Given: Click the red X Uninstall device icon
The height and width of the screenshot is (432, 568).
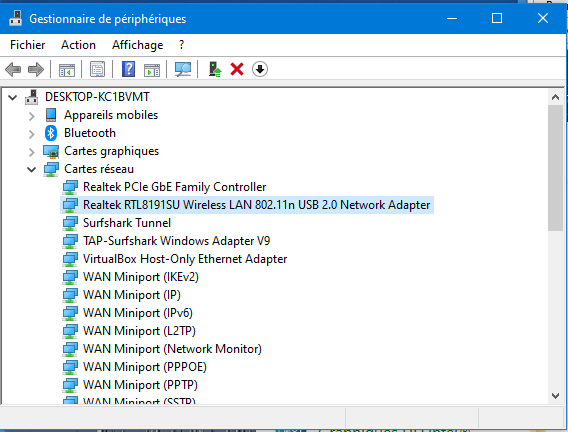Looking at the screenshot, I should click(x=237, y=69).
